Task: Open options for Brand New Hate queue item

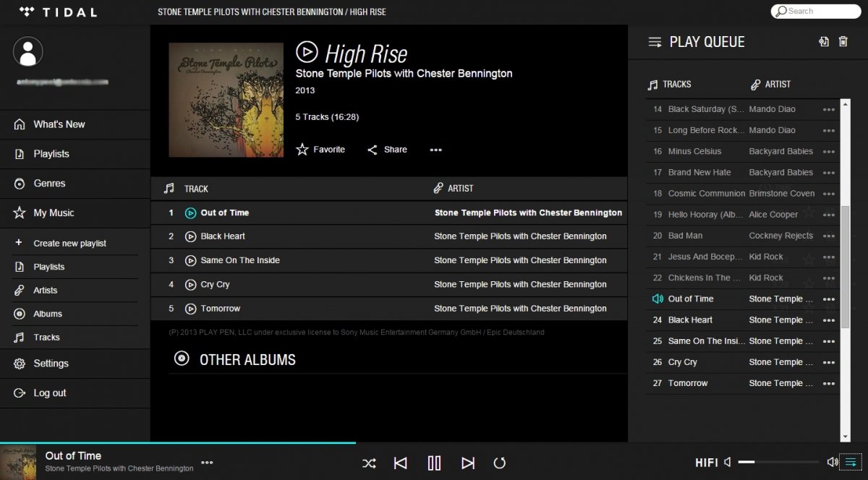Action: (x=829, y=173)
